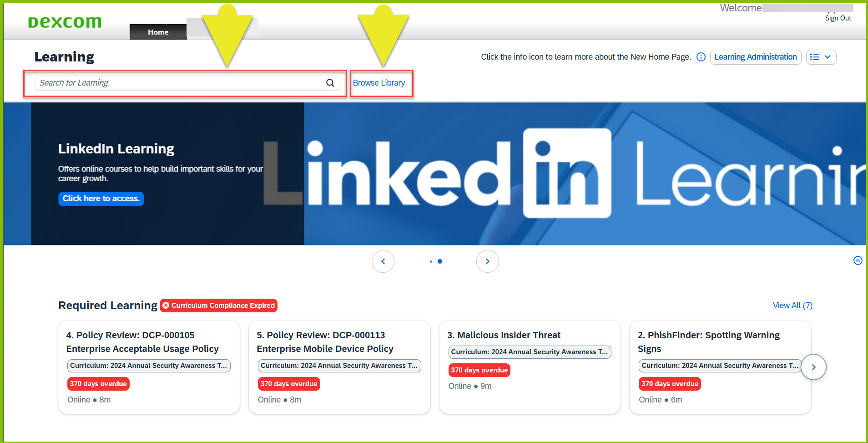Go to previous banner slide

[x=383, y=261]
